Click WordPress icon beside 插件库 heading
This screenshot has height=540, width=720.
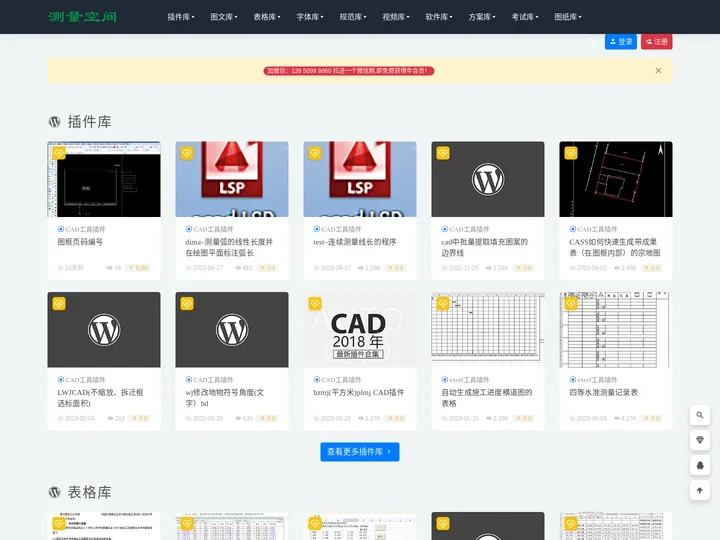click(55, 122)
